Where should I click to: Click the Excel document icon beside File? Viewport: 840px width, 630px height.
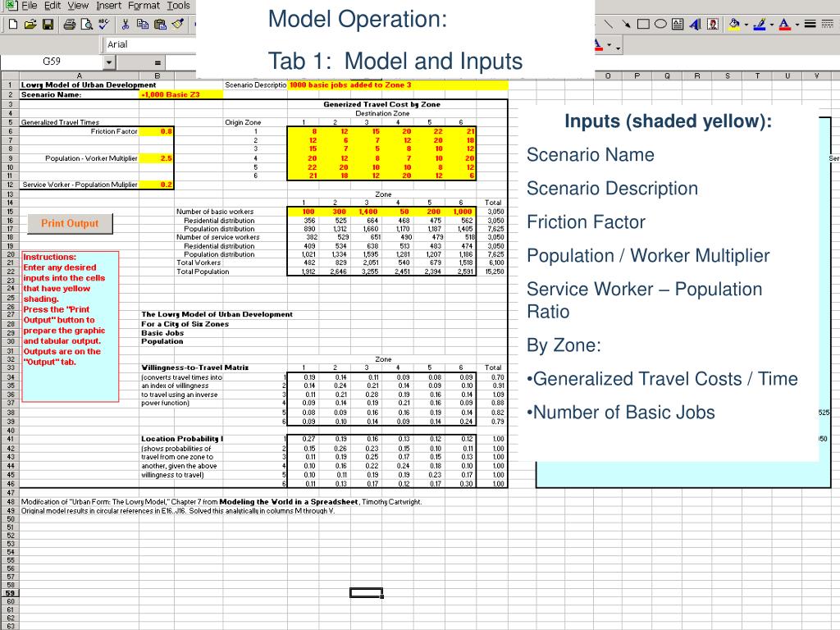pyautogui.click(x=11, y=6)
